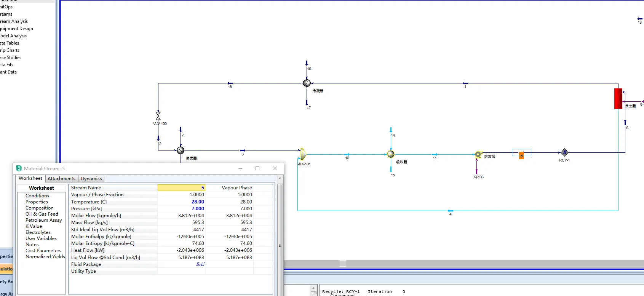Open the Oil & Gas Feed page

tap(42, 214)
